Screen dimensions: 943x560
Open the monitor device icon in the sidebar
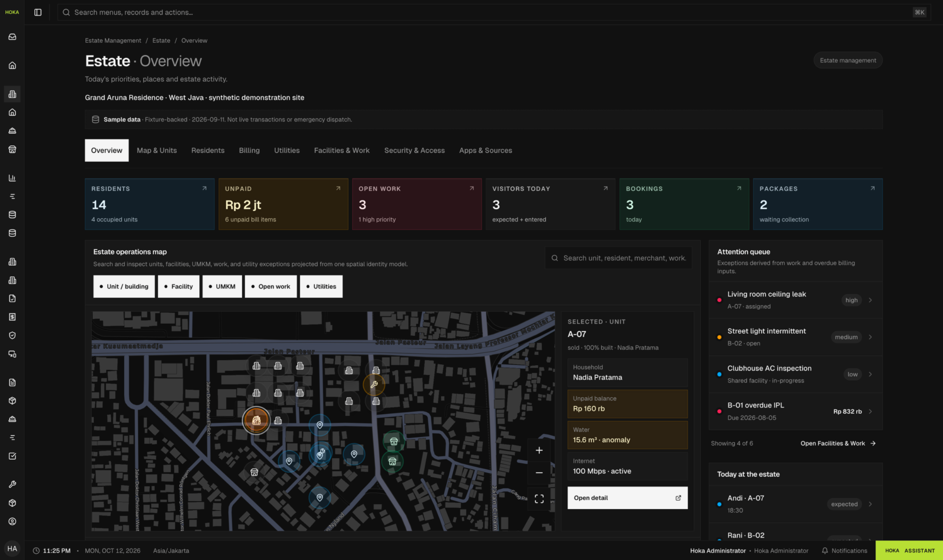12,354
